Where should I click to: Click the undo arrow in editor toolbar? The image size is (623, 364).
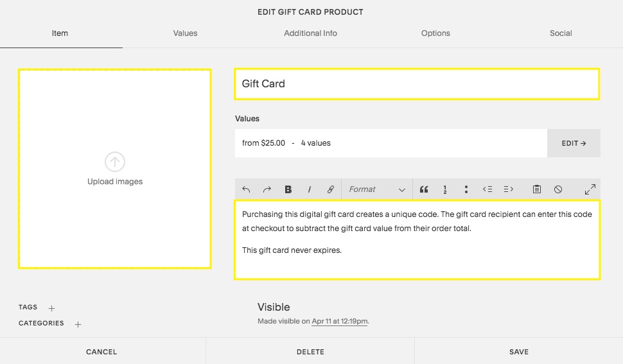[246, 189]
